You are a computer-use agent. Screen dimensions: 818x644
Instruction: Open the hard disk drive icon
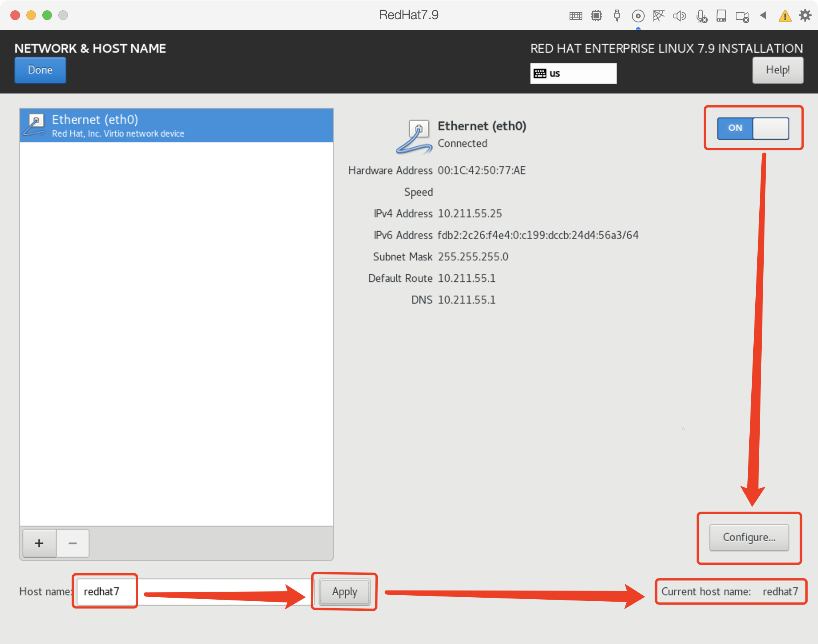(721, 16)
